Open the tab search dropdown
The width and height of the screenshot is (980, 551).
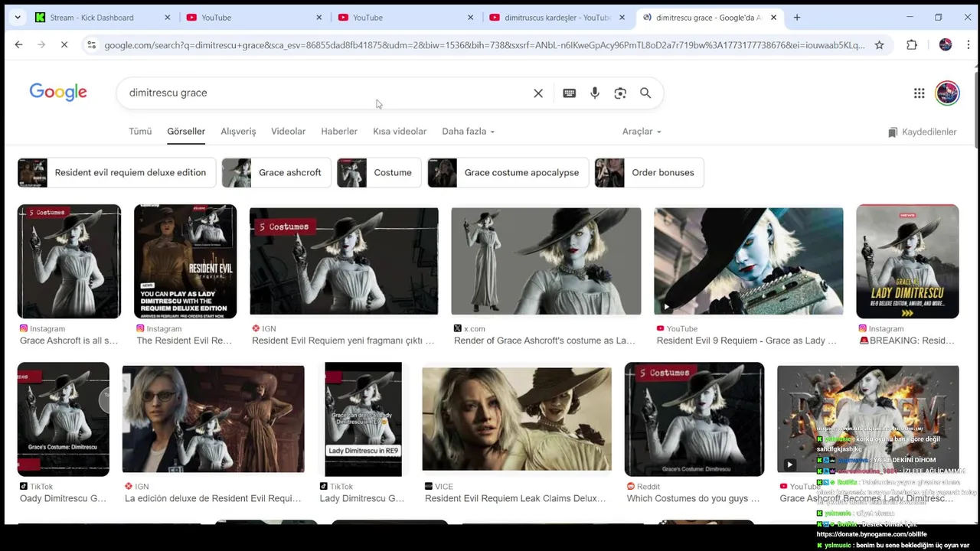[17, 17]
